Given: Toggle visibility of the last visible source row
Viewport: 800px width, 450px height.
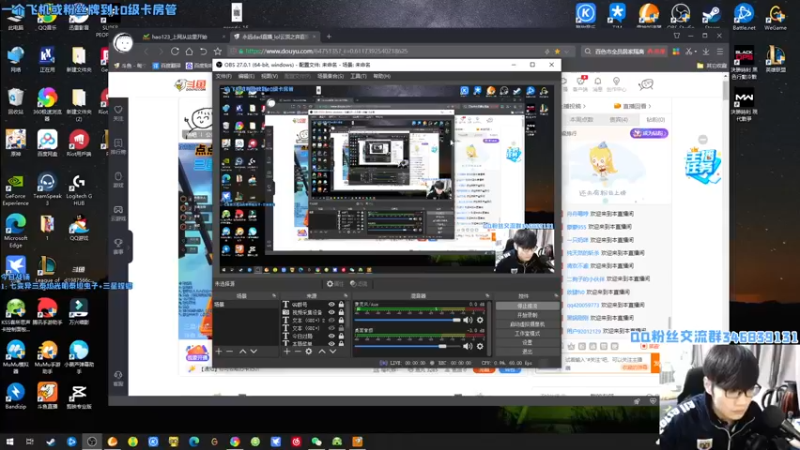Looking at the screenshot, I should pyautogui.click(x=332, y=343).
